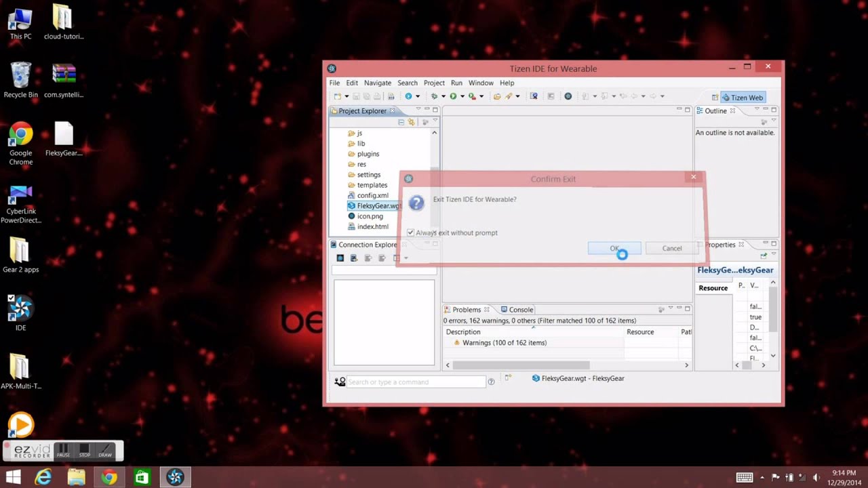
Task: Click the External Tools run icon
Action: 472,96
